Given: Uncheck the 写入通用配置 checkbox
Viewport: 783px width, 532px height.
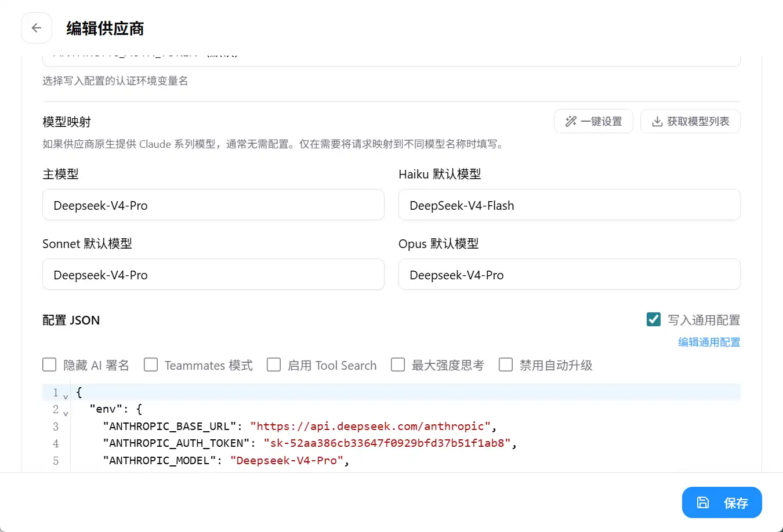Looking at the screenshot, I should (654, 319).
